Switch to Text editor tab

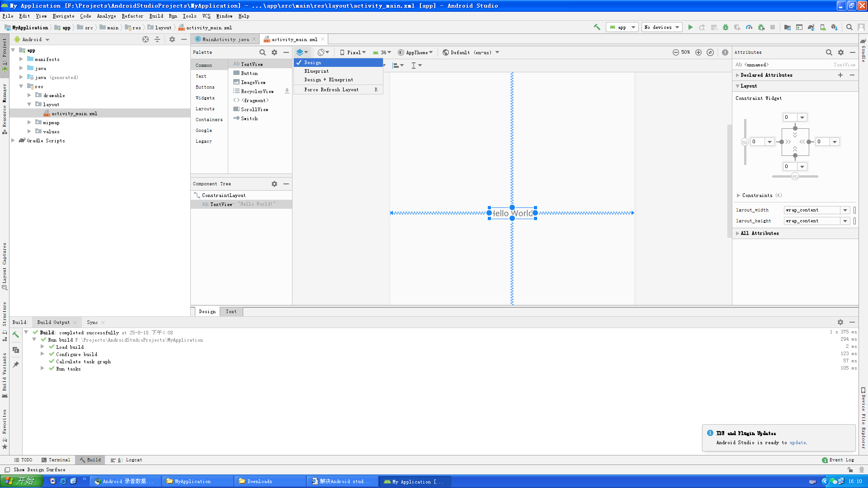[x=231, y=311]
